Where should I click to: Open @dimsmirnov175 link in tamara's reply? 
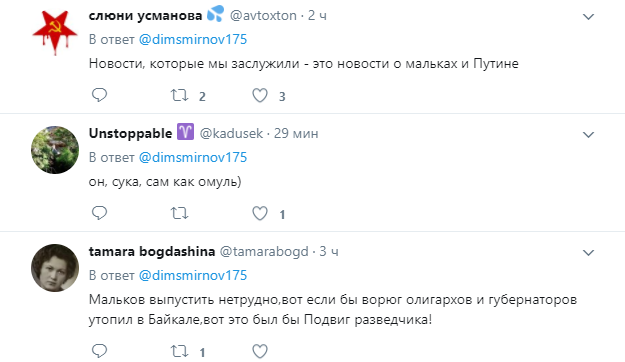pos(193,275)
